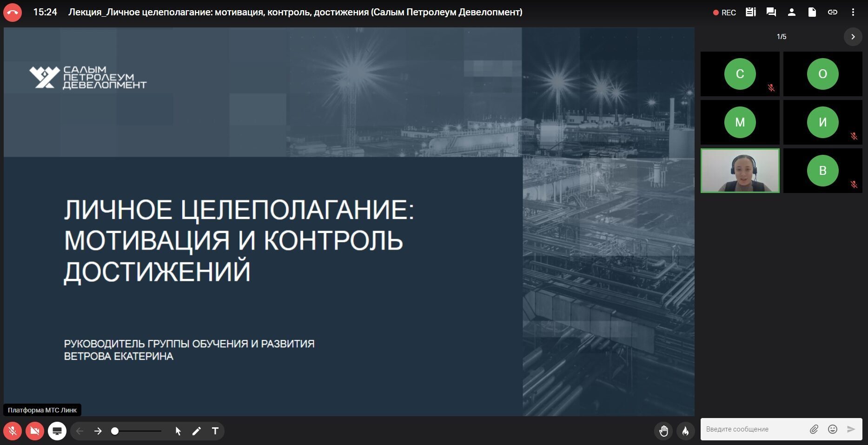Image resolution: width=868 pixels, height=445 pixels.
Task: Leave the call with red hang-up button
Action: point(13,13)
